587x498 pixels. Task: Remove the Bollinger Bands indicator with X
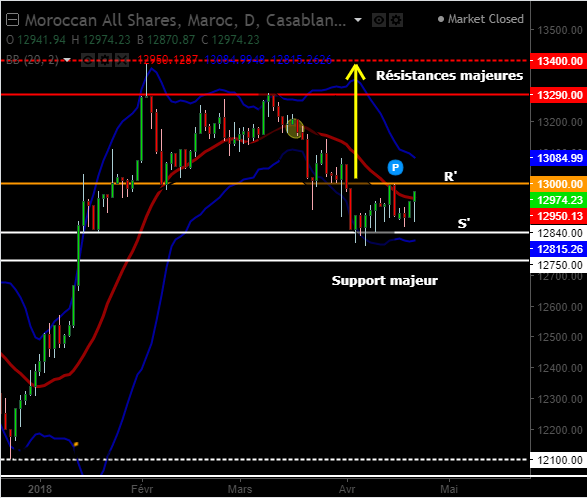122,60
